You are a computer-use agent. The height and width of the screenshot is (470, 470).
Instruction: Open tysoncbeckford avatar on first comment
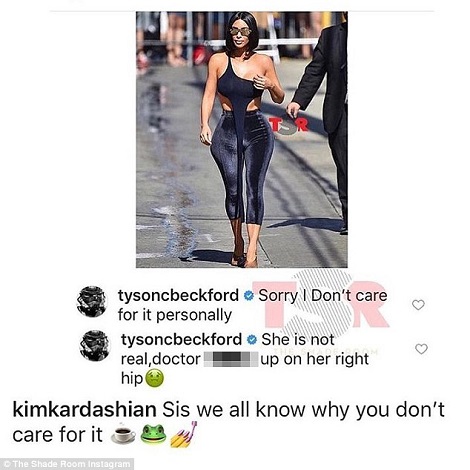pos(92,301)
